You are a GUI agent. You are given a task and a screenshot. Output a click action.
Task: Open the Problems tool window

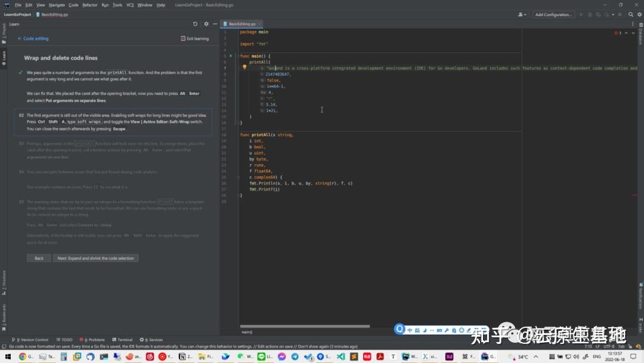(94, 339)
